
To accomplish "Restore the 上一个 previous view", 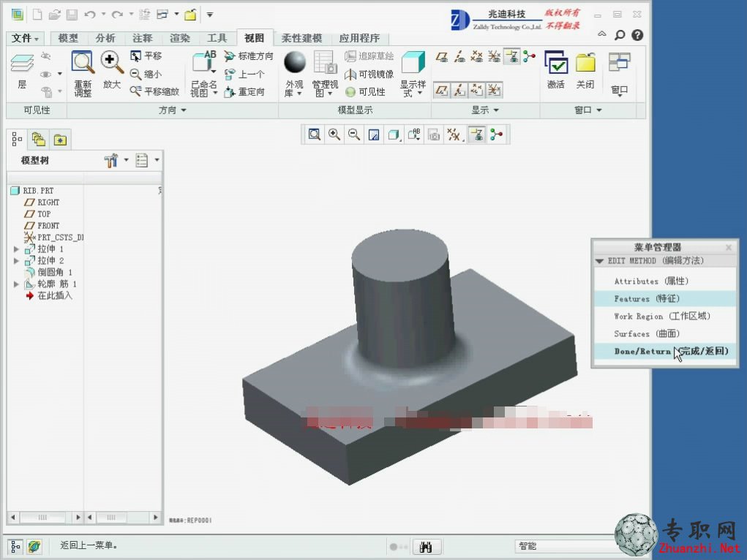I will tap(244, 74).
